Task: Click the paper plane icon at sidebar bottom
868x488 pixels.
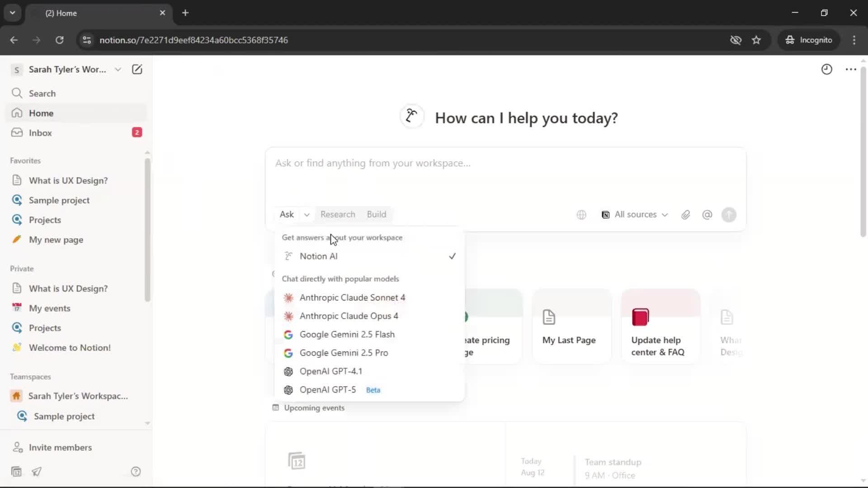Action: pos(37,472)
